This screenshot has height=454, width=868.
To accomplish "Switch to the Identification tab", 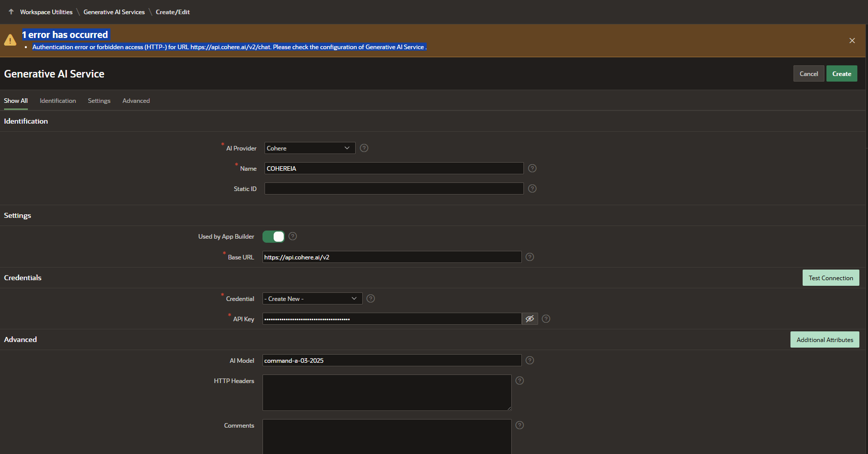I will [58, 101].
